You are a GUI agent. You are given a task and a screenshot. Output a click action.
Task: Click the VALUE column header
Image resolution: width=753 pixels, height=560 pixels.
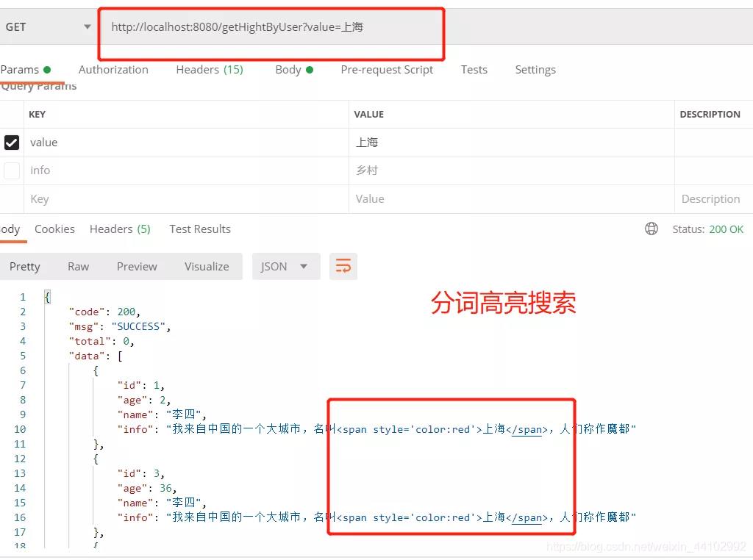tap(369, 114)
